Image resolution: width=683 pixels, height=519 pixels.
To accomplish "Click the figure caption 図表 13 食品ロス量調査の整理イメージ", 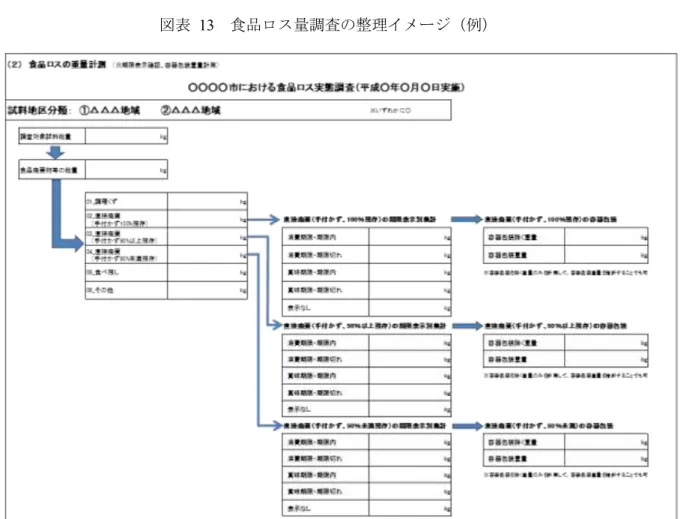I will 324,25.
